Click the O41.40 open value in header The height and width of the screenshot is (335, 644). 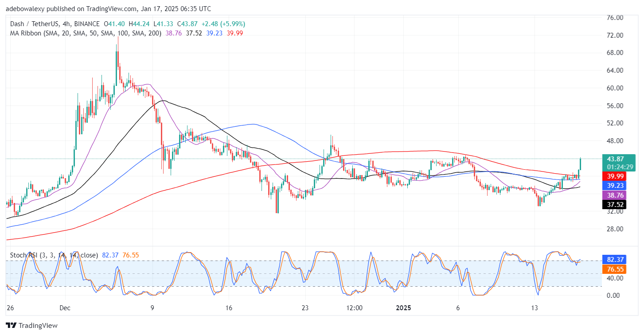coord(114,24)
